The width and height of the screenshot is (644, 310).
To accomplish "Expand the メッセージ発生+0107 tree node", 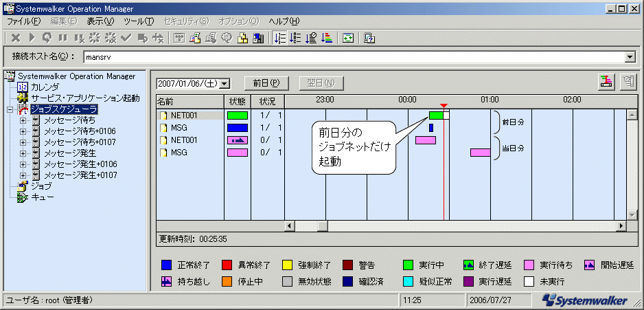I will click(x=23, y=175).
